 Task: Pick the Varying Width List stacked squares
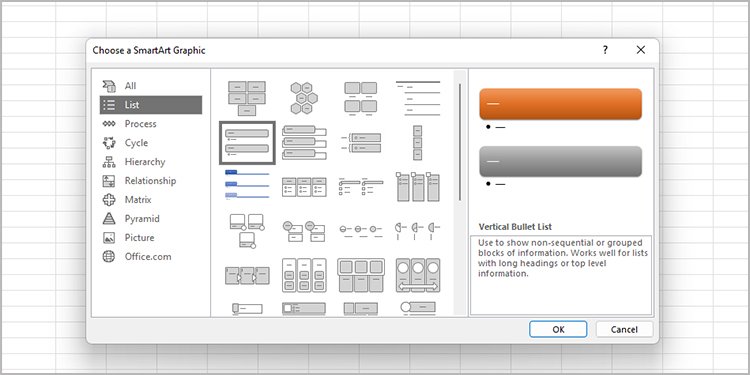418,143
